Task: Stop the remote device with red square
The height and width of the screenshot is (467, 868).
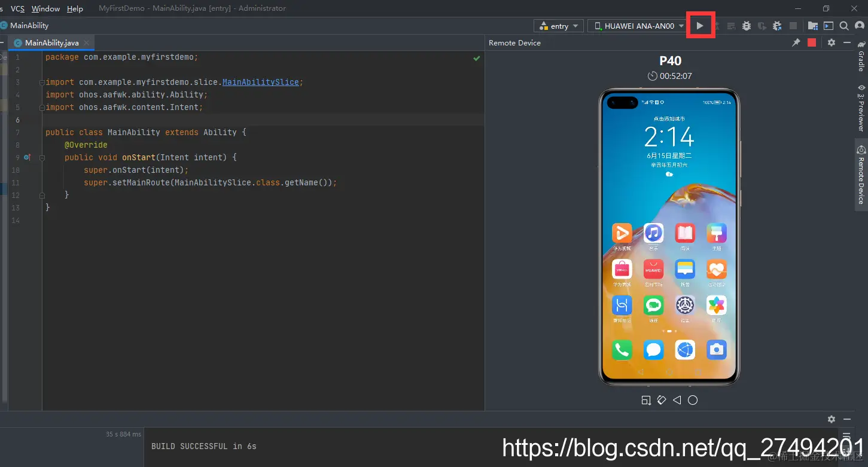Action: 812,42
